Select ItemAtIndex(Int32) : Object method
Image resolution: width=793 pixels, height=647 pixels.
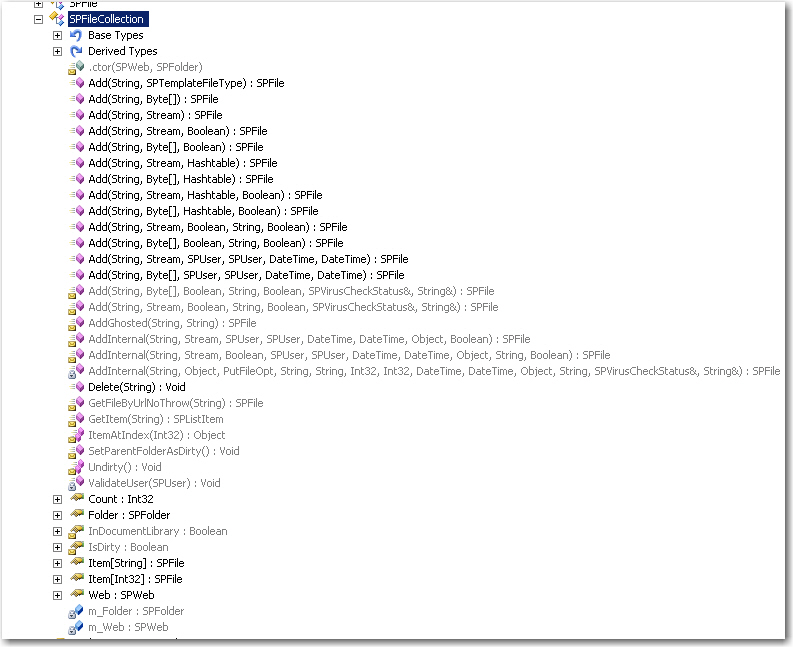[x=157, y=435]
